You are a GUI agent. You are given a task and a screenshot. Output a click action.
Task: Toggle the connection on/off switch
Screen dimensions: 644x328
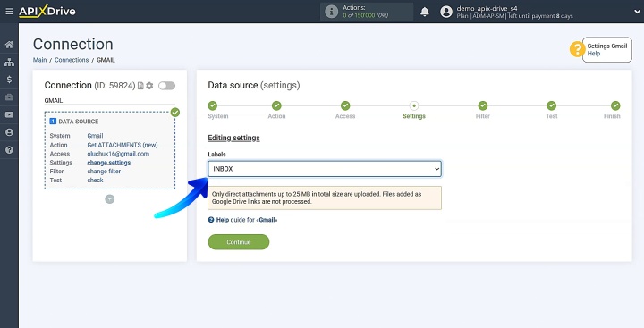coord(166,86)
